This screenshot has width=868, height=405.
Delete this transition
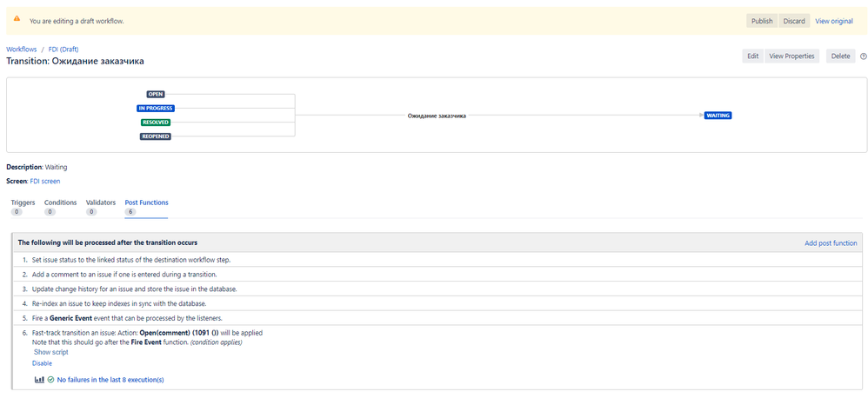click(x=840, y=56)
